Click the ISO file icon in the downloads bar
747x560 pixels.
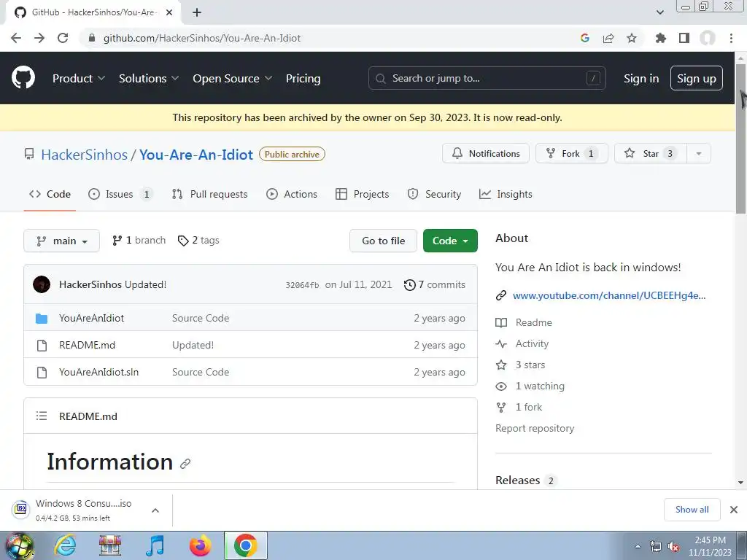pos(21,509)
